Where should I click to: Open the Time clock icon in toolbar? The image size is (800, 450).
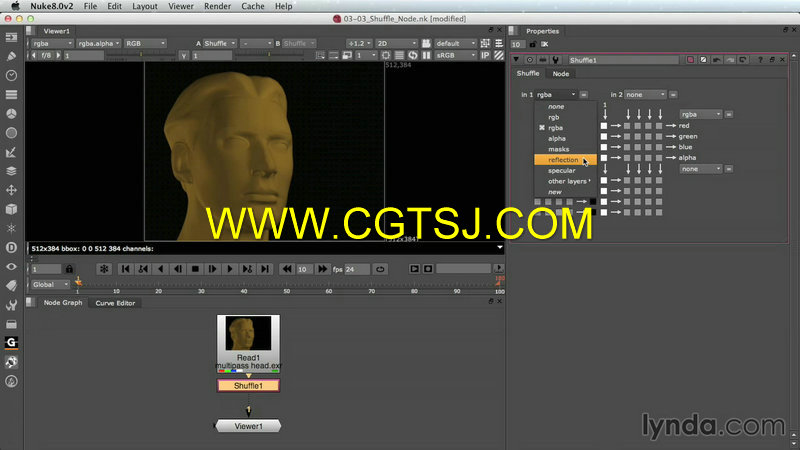11,76
